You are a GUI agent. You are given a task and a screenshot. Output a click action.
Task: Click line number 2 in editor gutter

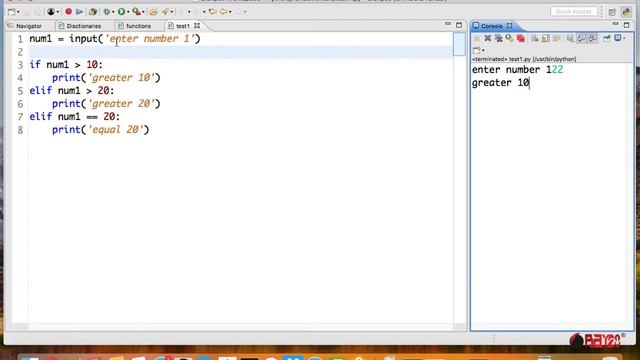20,52
